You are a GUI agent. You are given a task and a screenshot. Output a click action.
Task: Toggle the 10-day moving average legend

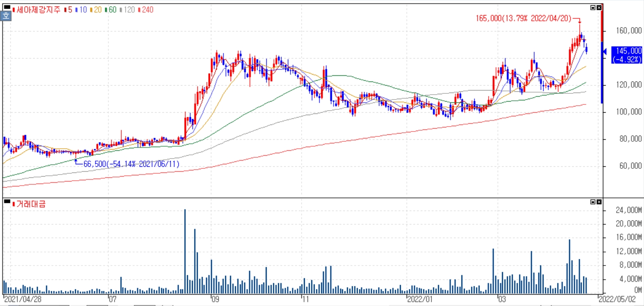[x=81, y=9]
